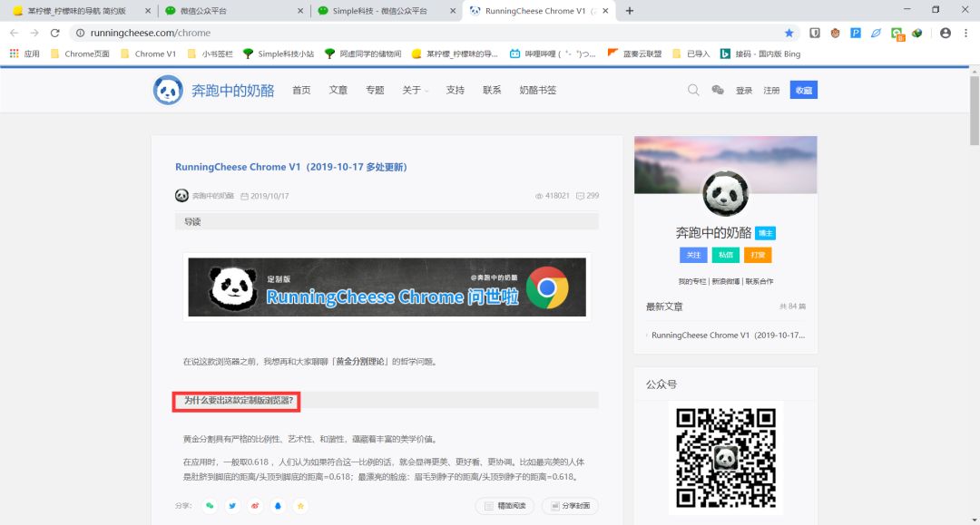Click the green 私信 message button
The width and height of the screenshot is (980, 525).
coord(726,255)
